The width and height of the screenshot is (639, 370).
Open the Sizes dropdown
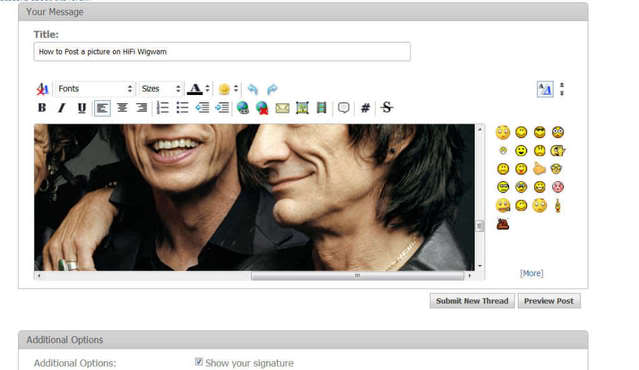pos(161,89)
